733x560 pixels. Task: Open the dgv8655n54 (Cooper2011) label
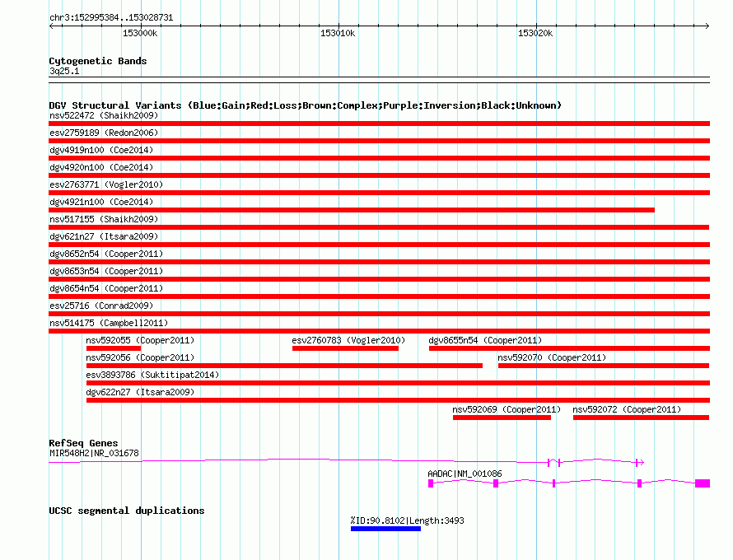point(485,340)
